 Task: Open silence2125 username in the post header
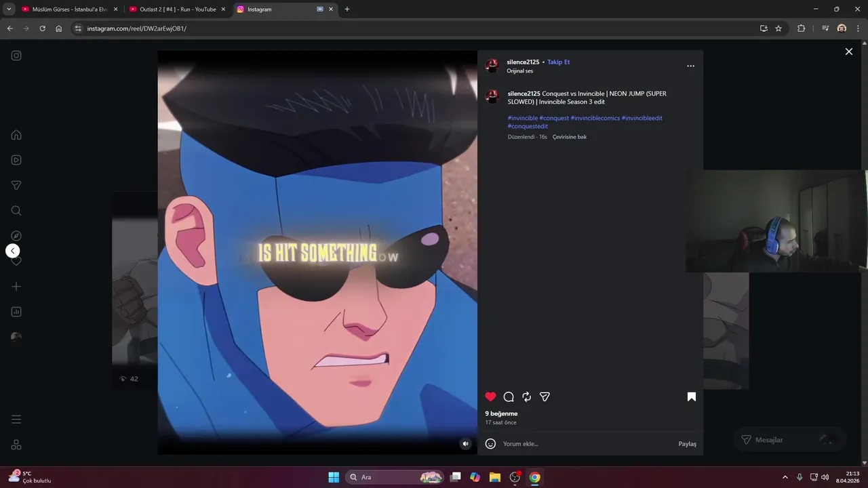523,62
